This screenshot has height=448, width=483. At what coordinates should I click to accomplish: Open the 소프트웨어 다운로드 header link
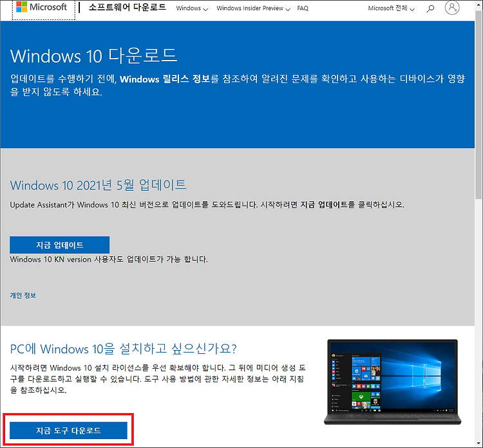pos(128,7)
